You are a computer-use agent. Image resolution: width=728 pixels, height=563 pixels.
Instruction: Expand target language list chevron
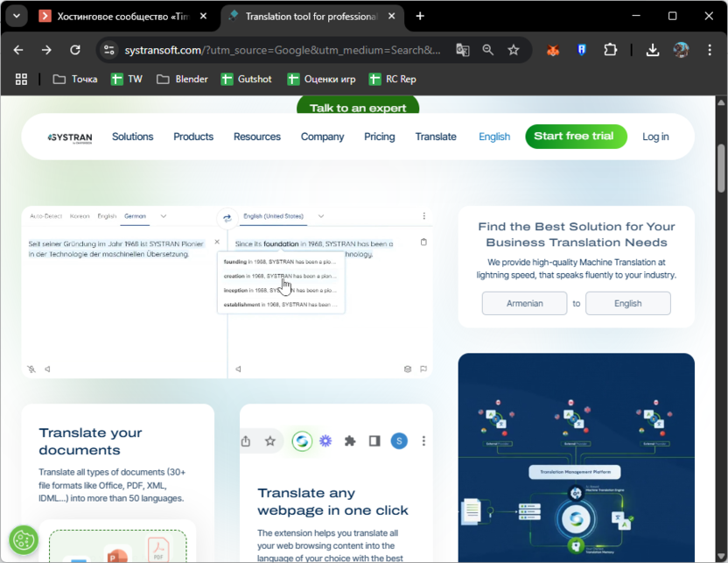(321, 216)
